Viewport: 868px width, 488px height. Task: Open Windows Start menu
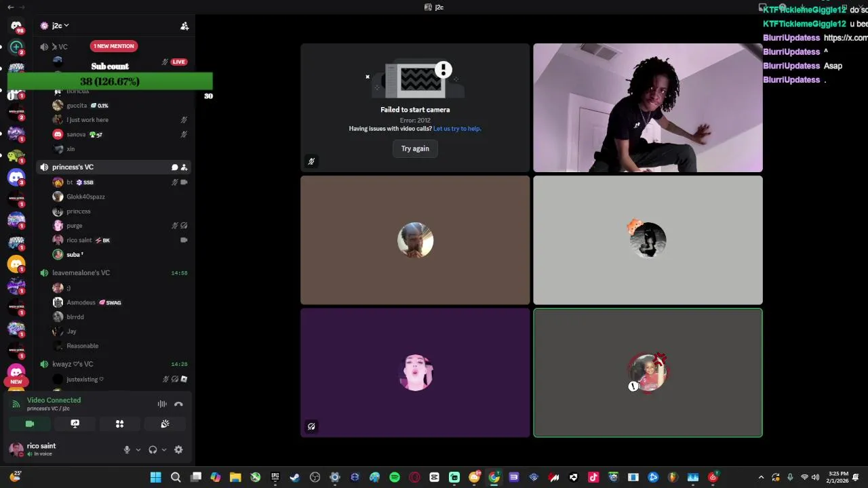click(x=156, y=477)
